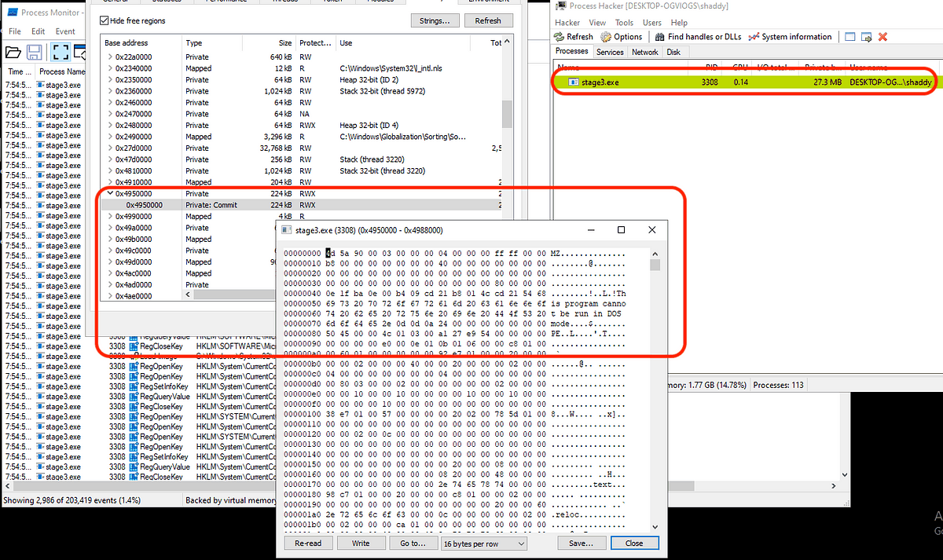Select the C:\Windows\Globalization\Sorting row
The height and width of the screenshot is (560, 943).
point(302,137)
